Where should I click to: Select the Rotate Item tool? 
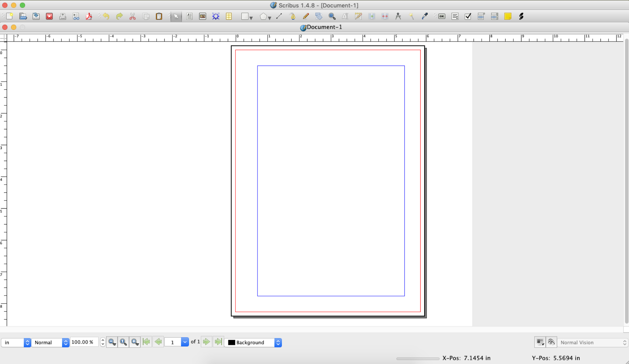pos(319,16)
